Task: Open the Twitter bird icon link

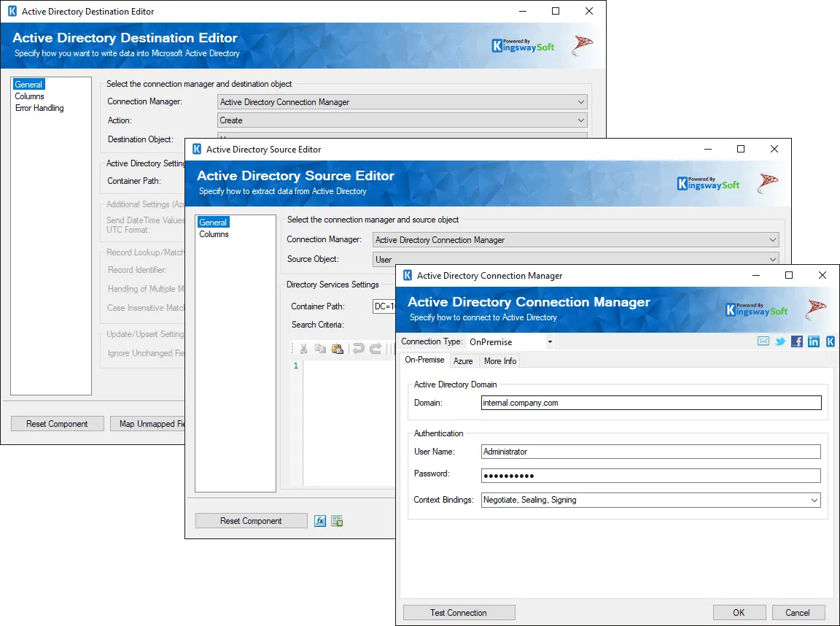Action: 780,341
